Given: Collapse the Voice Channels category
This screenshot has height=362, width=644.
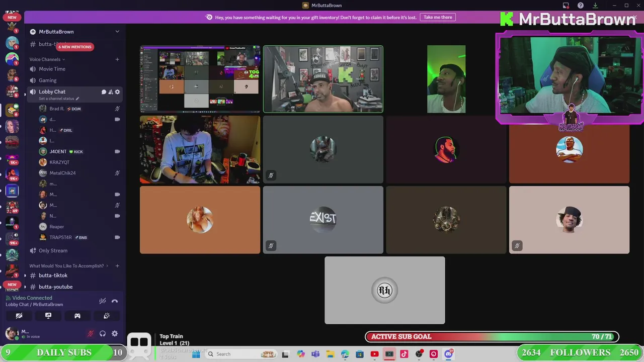Looking at the screenshot, I should click(x=47, y=59).
